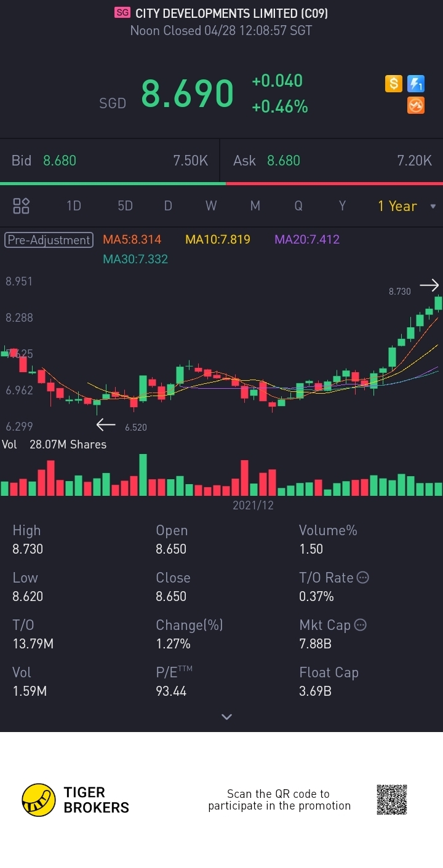Tap the Tiger Brokers logo
This screenshot has width=443, height=868.
[x=75, y=800]
